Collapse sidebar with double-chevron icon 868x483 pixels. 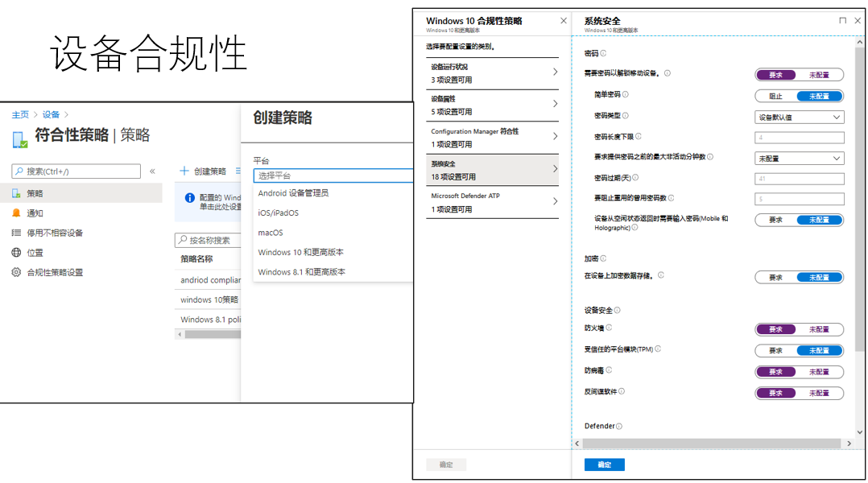152,171
